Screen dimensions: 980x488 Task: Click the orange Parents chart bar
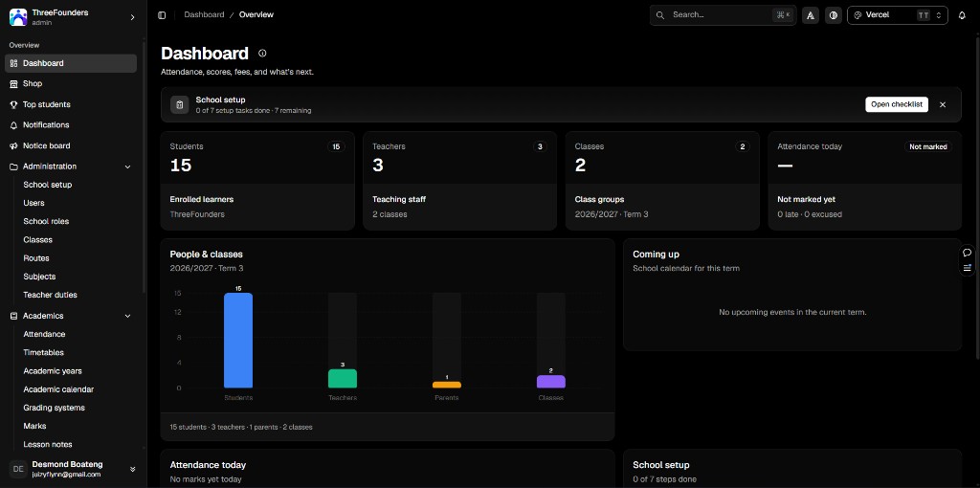(447, 385)
